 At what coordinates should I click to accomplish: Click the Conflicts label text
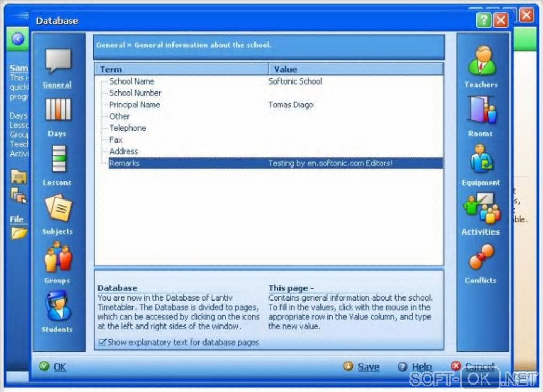[480, 281]
